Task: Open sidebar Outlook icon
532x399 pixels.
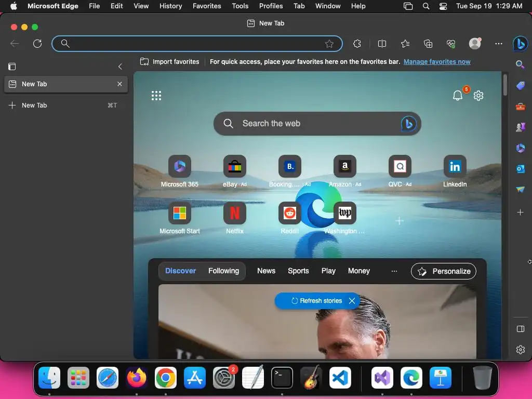Action: [x=521, y=169]
